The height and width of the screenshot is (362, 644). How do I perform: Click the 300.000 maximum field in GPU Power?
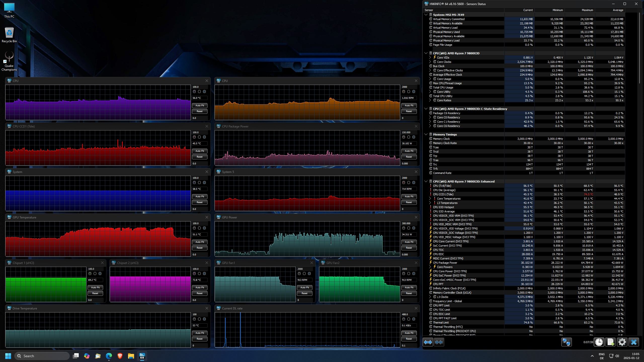tap(409, 223)
